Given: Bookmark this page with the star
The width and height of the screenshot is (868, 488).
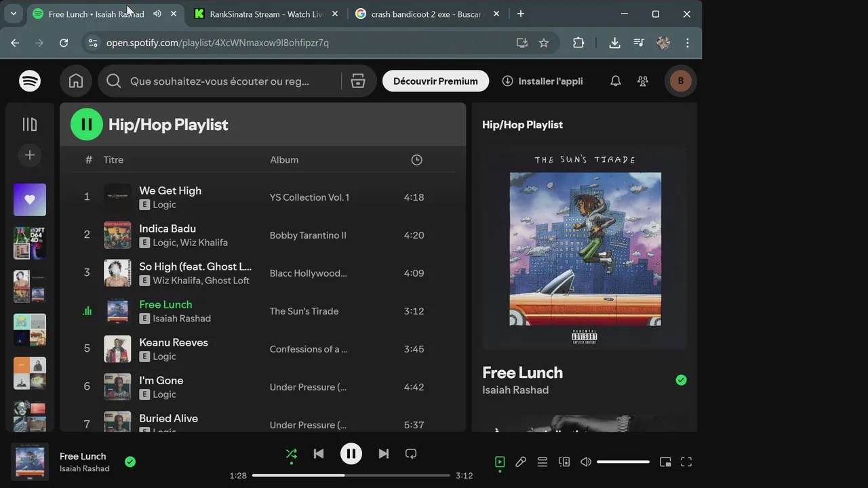Looking at the screenshot, I should pos(544,43).
